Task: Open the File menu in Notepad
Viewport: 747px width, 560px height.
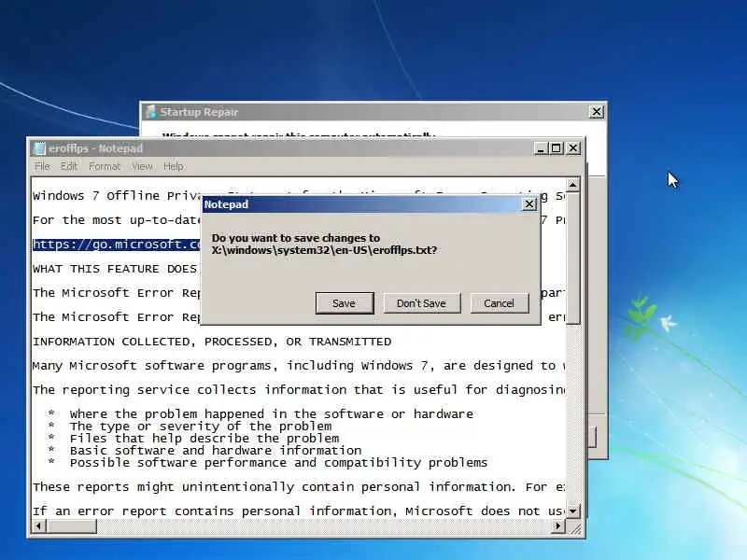Action: [x=42, y=166]
